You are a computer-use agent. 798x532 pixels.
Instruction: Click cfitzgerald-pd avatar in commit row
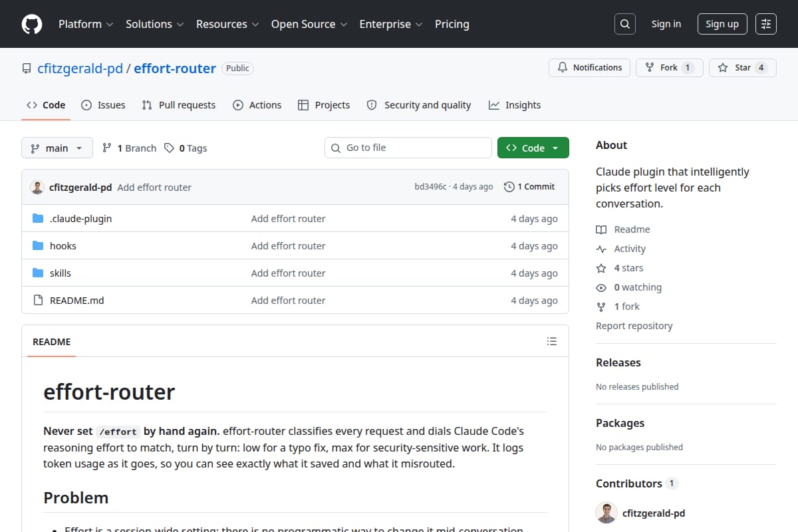37,188
